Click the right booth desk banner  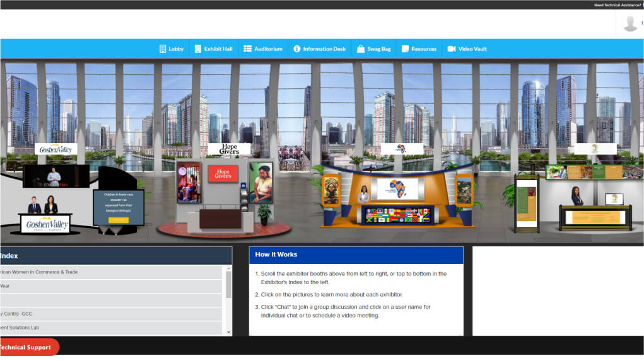point(595,217)
